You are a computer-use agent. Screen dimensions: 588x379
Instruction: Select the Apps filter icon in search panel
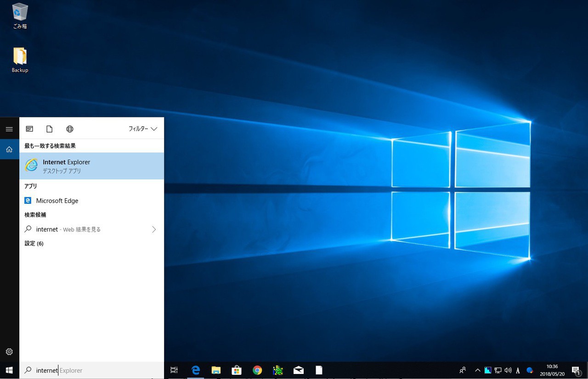(29, 129)
